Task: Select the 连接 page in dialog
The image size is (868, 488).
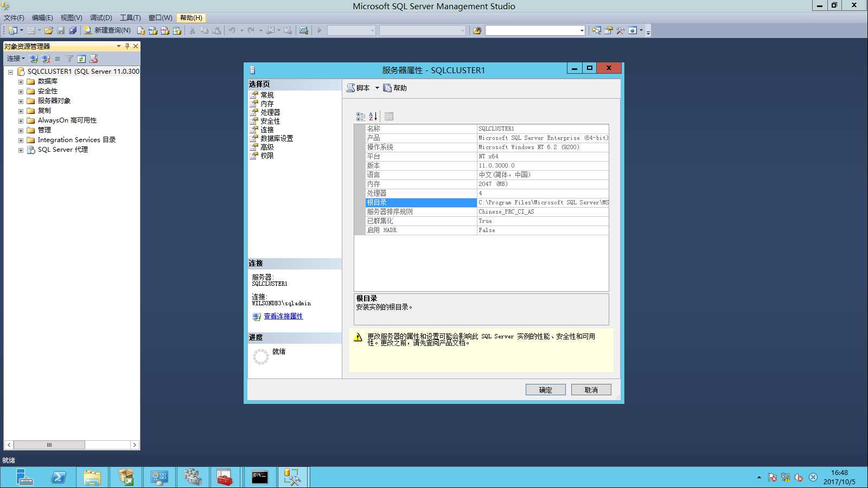Action: click(x=267, y=130)
